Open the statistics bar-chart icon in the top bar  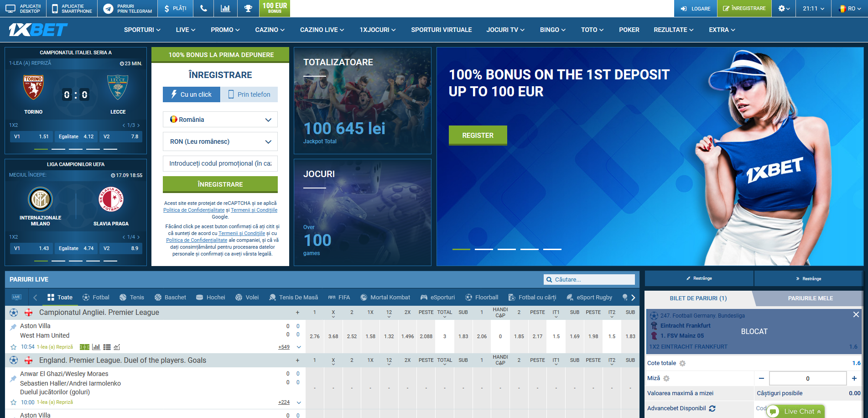pos(225,9)
